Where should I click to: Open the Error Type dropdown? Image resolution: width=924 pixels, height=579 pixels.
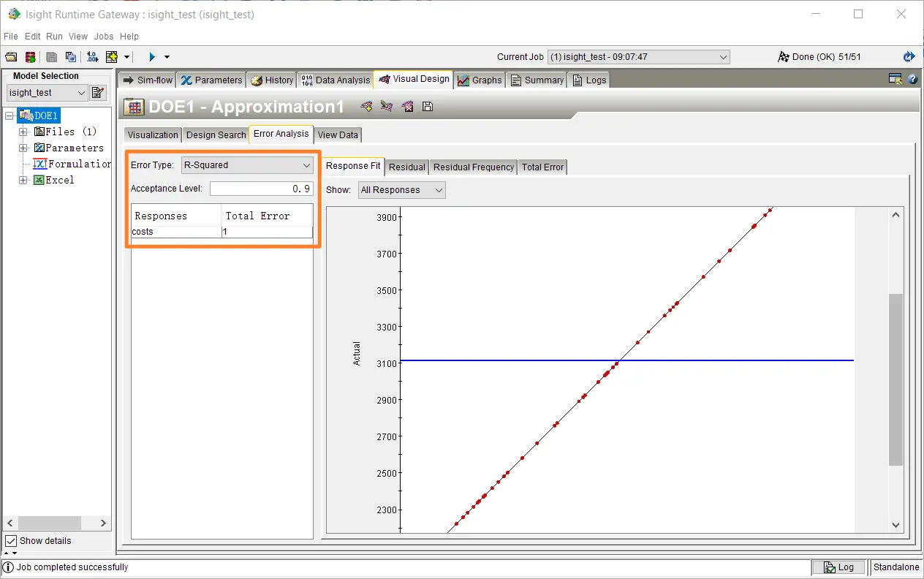pos(247,165)
